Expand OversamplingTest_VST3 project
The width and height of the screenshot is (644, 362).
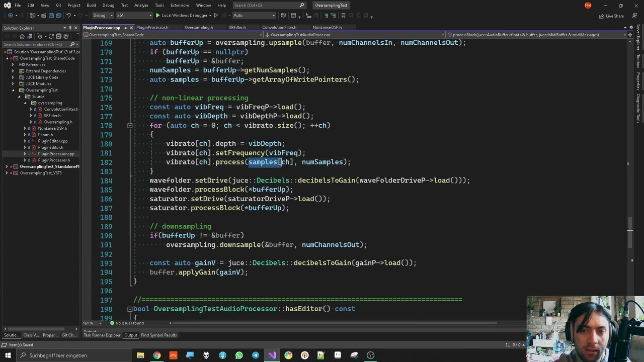click(7, 173)
